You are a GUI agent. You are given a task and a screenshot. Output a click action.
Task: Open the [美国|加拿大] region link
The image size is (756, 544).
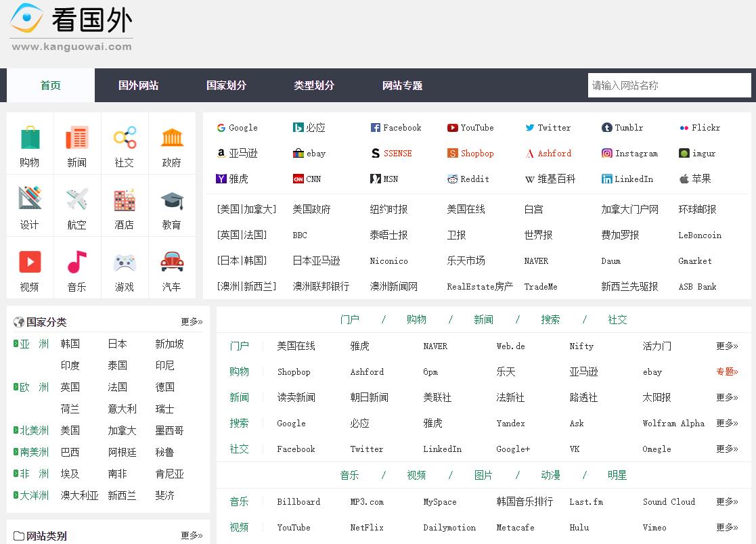coord(246,210)
